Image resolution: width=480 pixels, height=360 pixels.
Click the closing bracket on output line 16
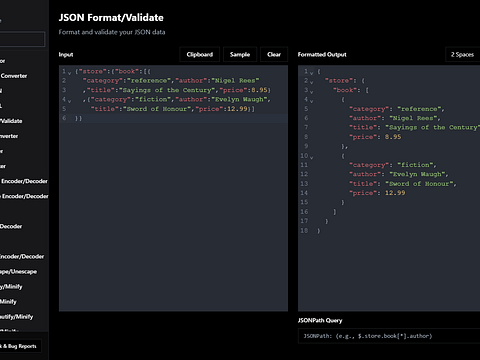[x=334, y=212]
